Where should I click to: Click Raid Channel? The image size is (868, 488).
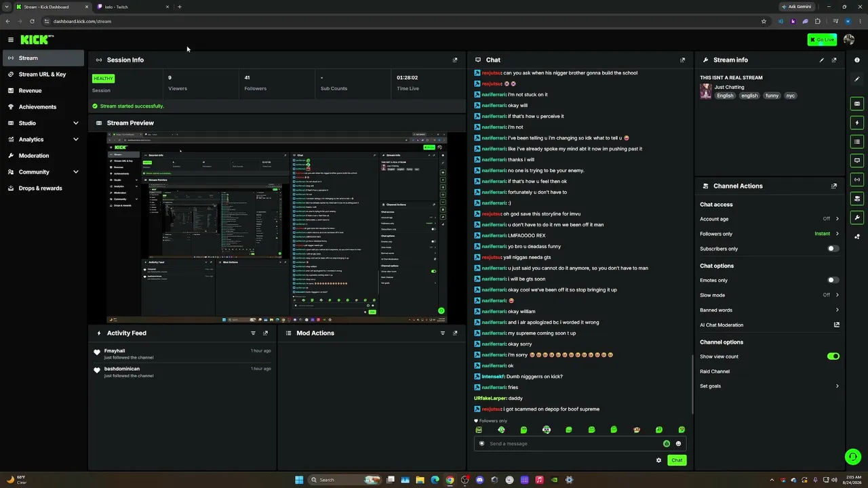coord(715,371)
